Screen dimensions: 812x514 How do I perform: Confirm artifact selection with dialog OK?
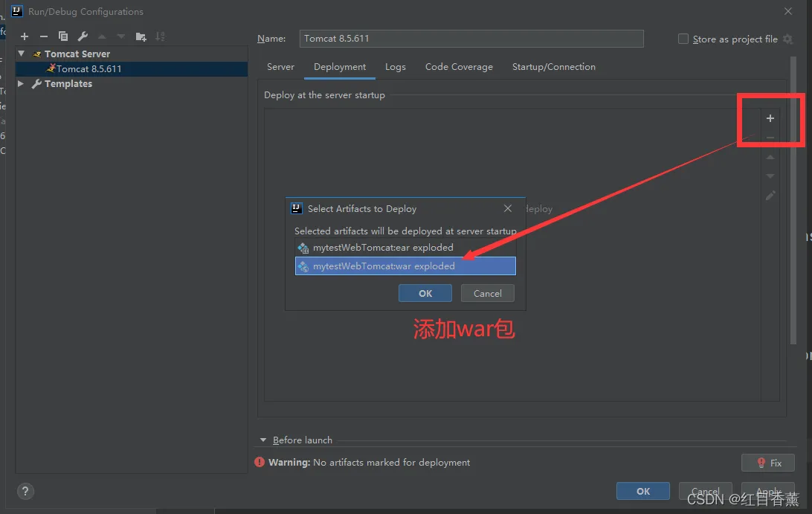pos(425,293)
